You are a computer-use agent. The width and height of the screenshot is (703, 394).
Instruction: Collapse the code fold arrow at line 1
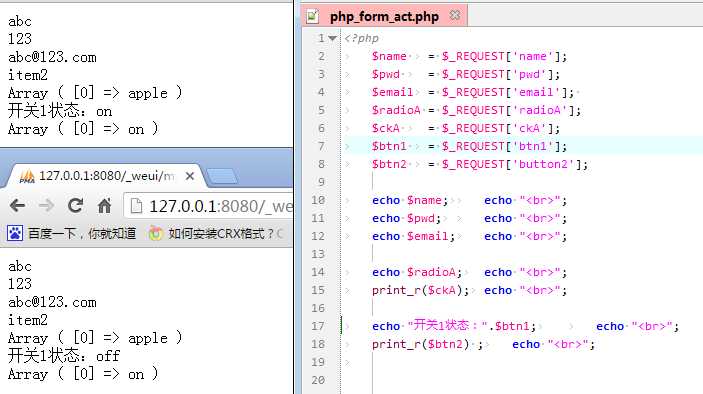coord(332,39)
